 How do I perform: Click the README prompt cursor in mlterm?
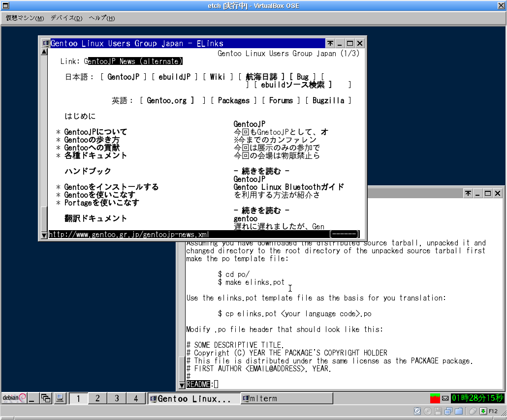[216, 384]
